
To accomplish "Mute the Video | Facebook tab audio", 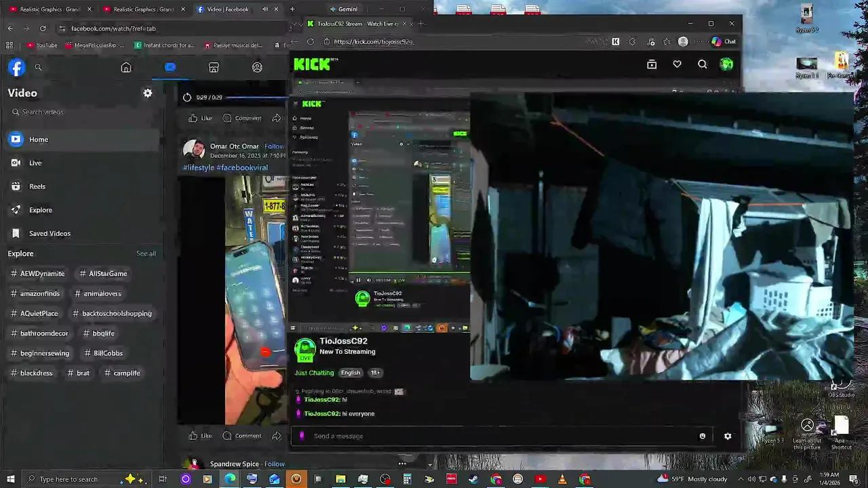I will coord(264,9).
